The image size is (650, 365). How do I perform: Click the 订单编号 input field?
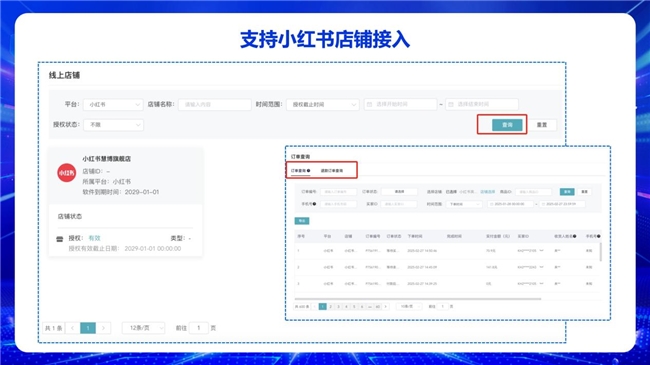(x=338, y=192)
